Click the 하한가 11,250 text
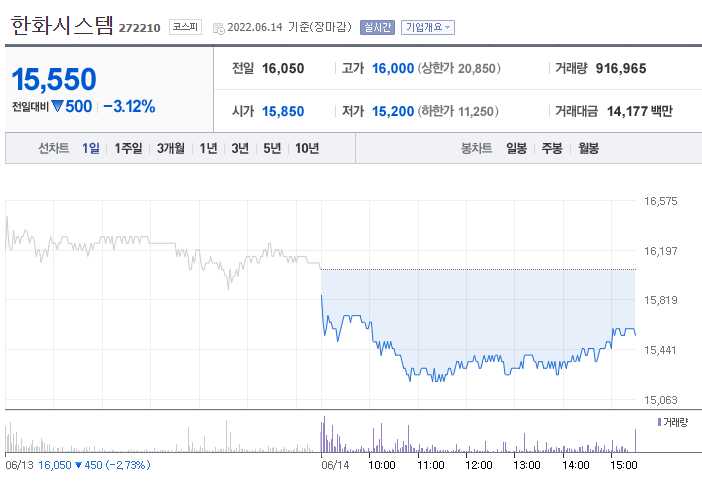The width and height of the screenshot is (702, 486). pyautogui.click(x=458, y=111)
